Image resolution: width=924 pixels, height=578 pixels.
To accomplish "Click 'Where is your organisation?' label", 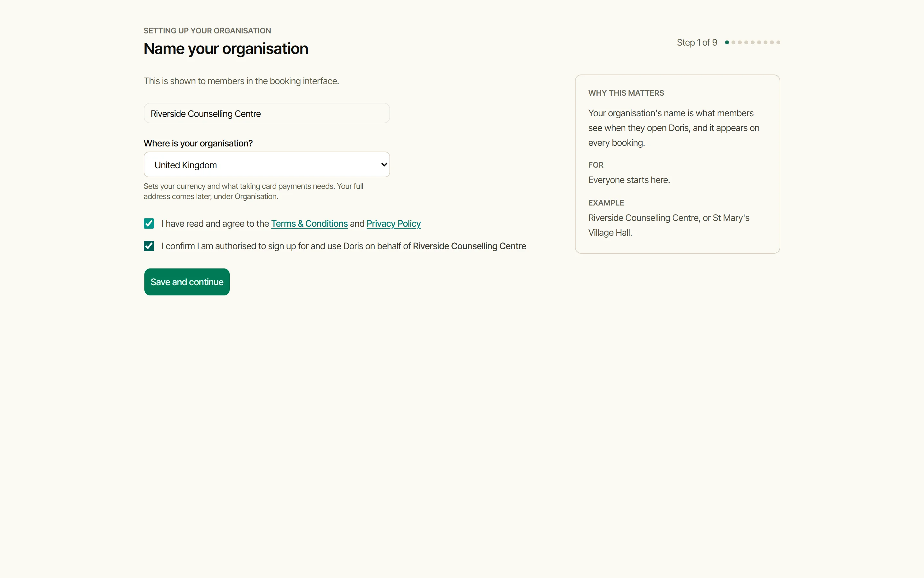I will 198,143.
